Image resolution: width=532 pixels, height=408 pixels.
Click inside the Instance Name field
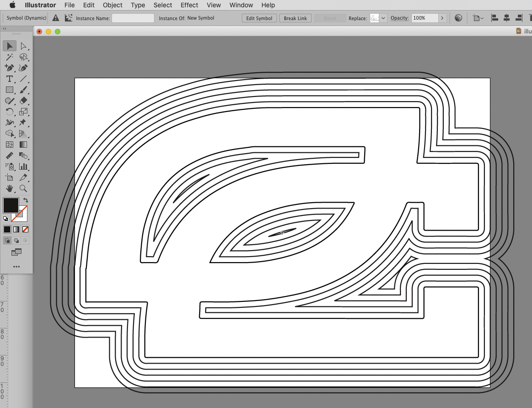click(x=133, y=18)
